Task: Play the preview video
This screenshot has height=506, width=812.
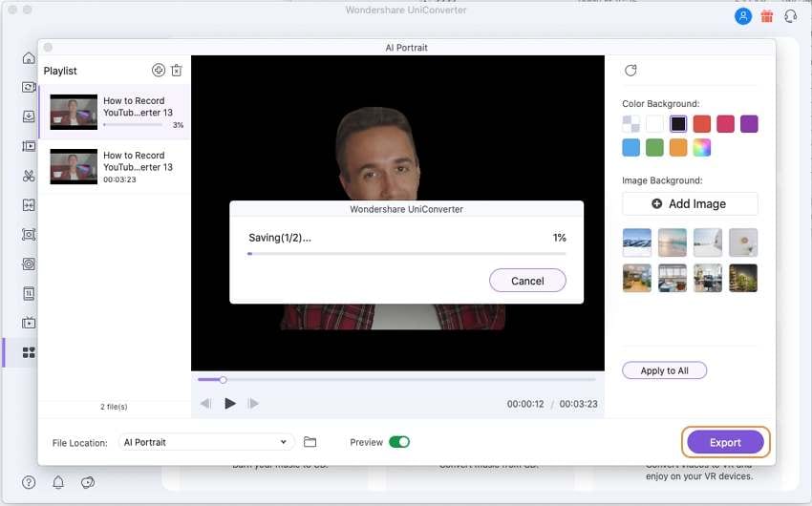Action: [230, 404]
